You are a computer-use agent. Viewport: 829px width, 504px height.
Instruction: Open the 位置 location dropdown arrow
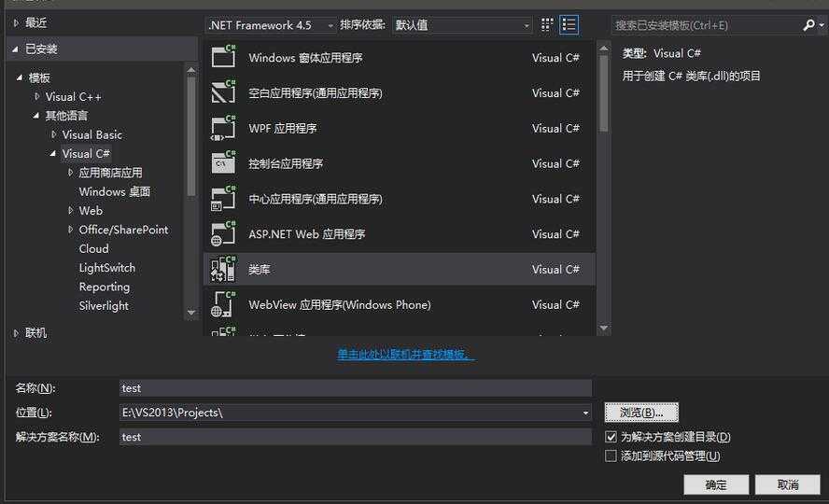coord(585,413)
